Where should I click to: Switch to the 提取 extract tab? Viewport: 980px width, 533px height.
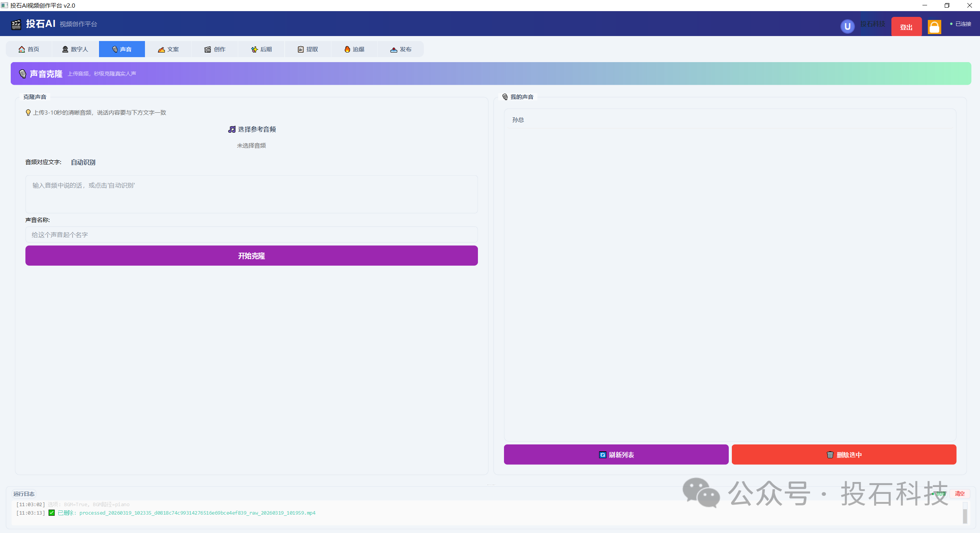point(308,49)
